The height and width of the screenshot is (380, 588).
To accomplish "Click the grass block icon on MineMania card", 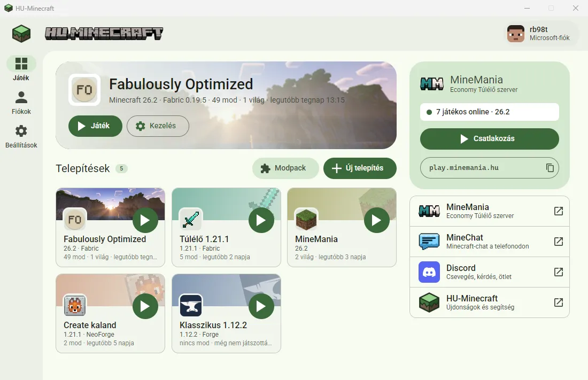I will click(306, 219).
